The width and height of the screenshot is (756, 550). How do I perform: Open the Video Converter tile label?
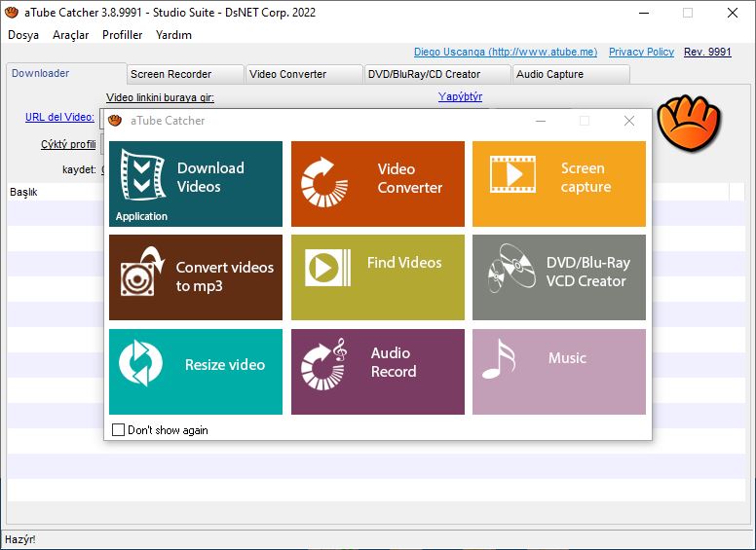coord(410,178)
